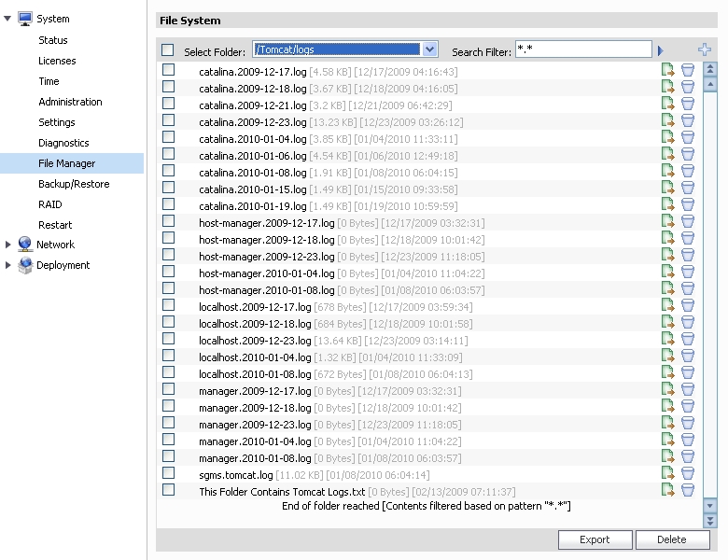Check the box for host-manager.2009-12-18.log
Viewport: 728px width, 560px height.
[169, 238]
